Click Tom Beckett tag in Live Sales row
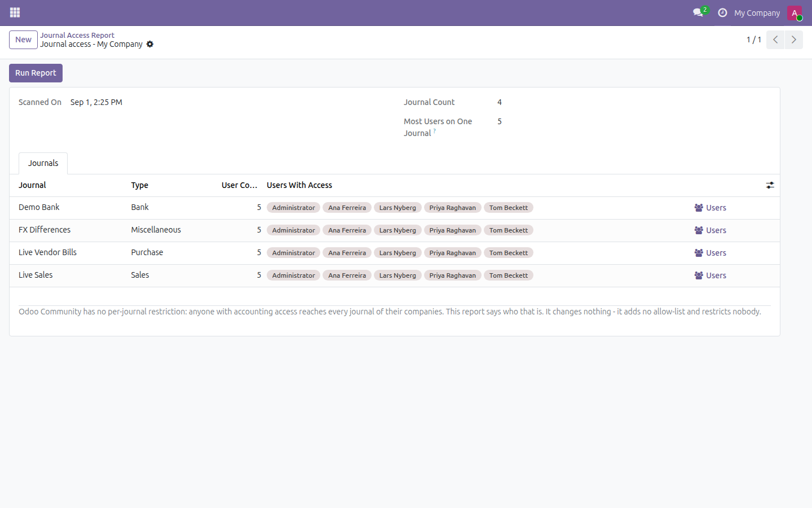This screenshot has width=812, height=508. 509,275
